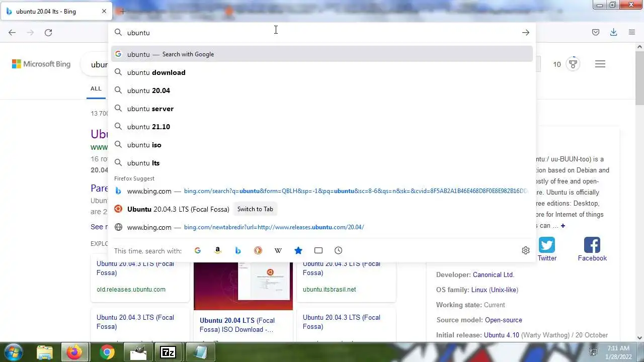Choose the 'ubuntu 20.04' suggestion
Viewport: 644px width, 362px height.
coord(322,90)
